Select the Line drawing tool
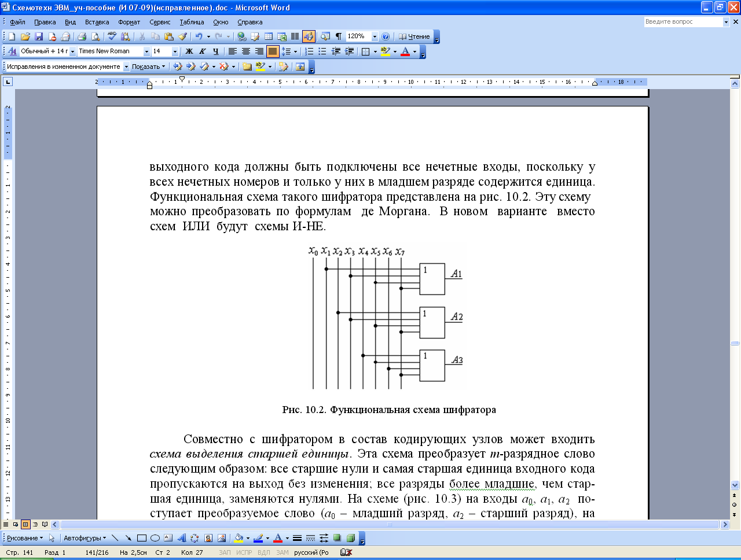 pyautogui.click(x=115, y=538)
